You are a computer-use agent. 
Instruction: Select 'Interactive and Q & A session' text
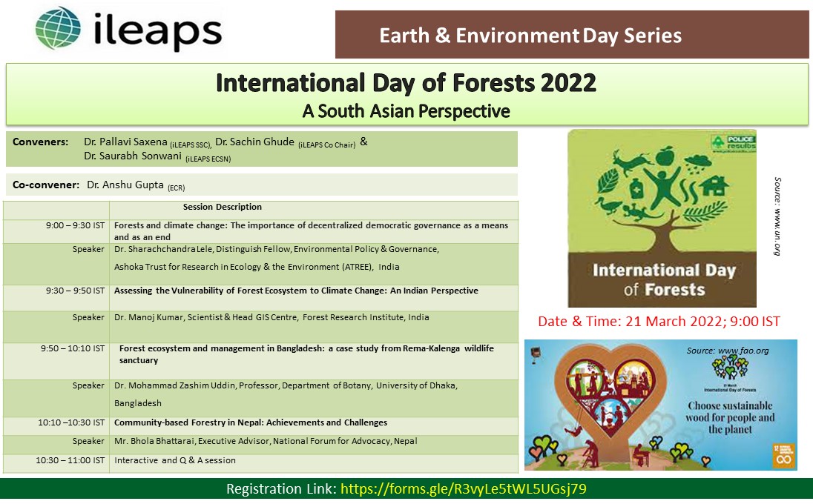pyautogui.click(x=175, y=460)
